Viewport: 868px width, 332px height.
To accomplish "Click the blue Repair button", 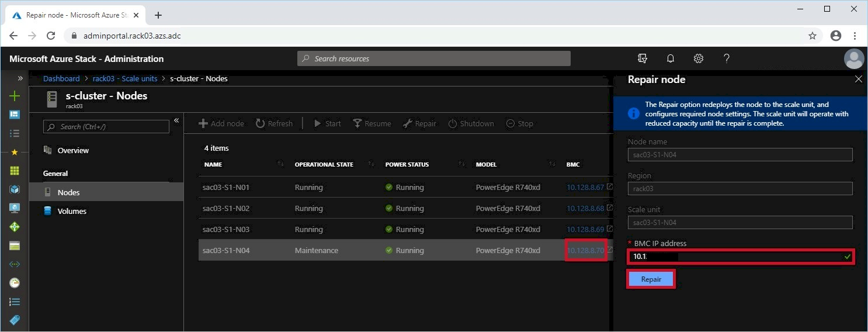I will point(651,279).
